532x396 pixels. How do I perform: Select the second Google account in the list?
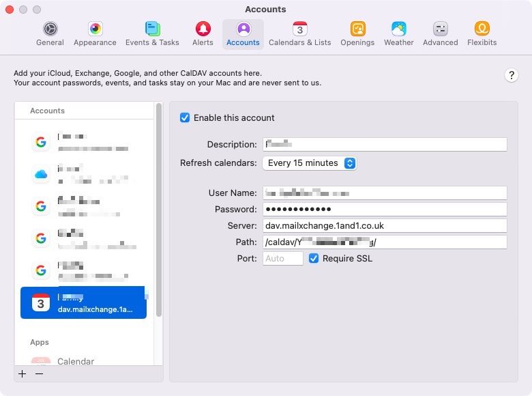click(84, 206)
